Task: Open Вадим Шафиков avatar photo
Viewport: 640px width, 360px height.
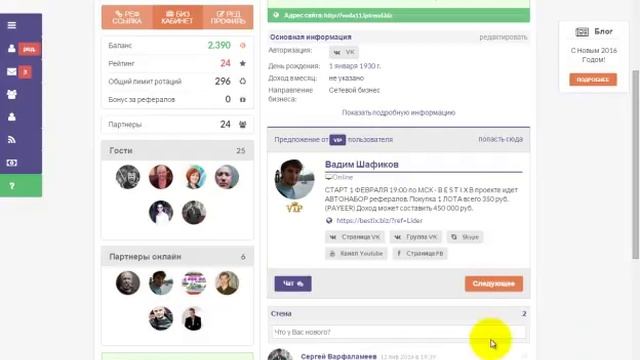Action: (x=294, y=179)
